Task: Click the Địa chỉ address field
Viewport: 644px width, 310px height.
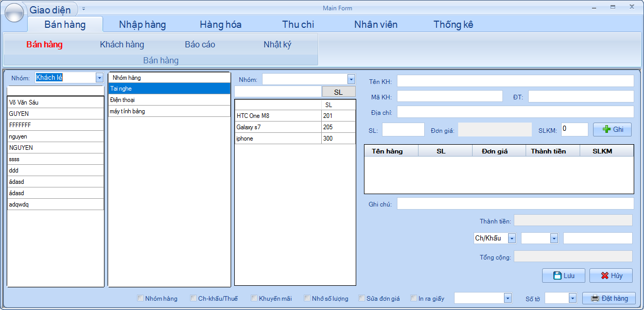Action: click(515, 112)
